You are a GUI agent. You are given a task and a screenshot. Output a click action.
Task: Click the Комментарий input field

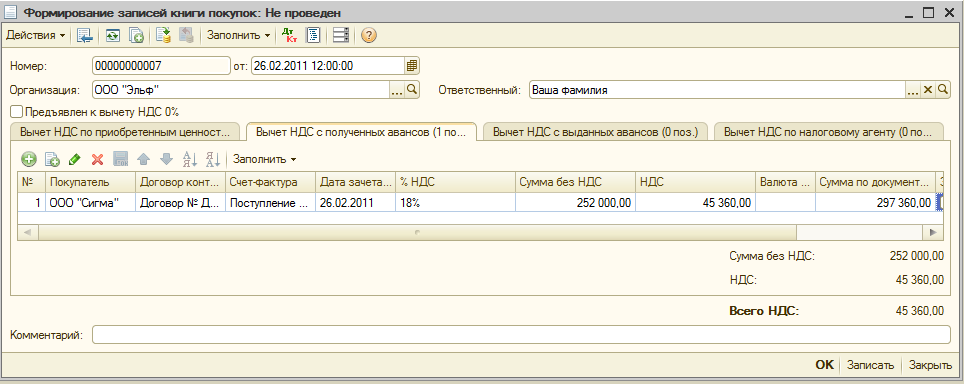pyautogui.click(x=521, y=334)
